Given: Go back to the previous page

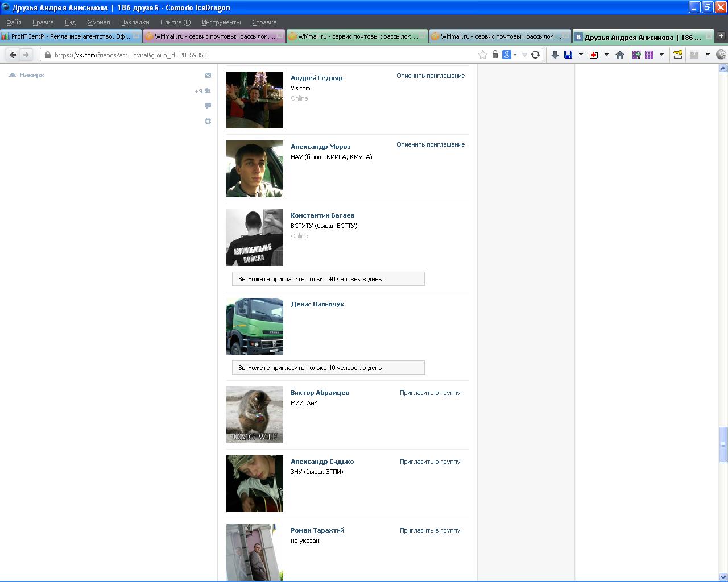Looking at the screenshot, I should pos(13,55).
